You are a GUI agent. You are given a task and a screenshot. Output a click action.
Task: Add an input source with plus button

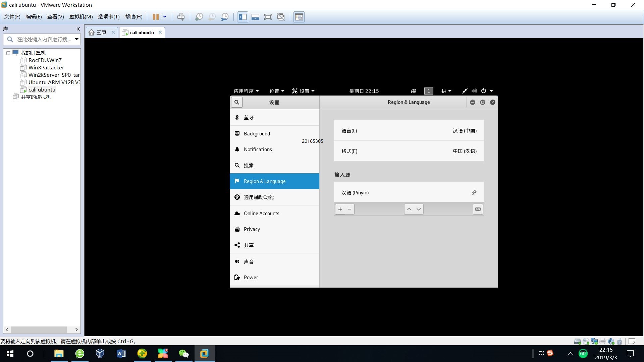click(340, 209)
